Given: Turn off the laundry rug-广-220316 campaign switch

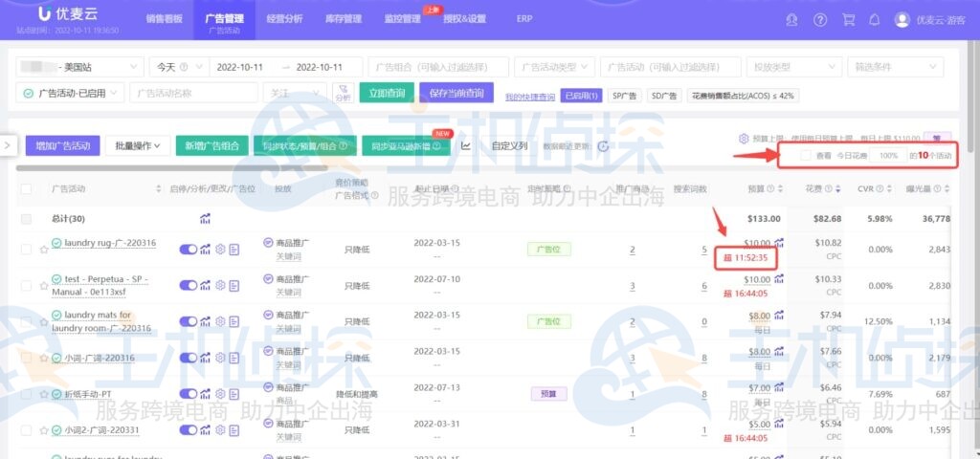Looking at the screenshot, I should [x=189, y=250].
